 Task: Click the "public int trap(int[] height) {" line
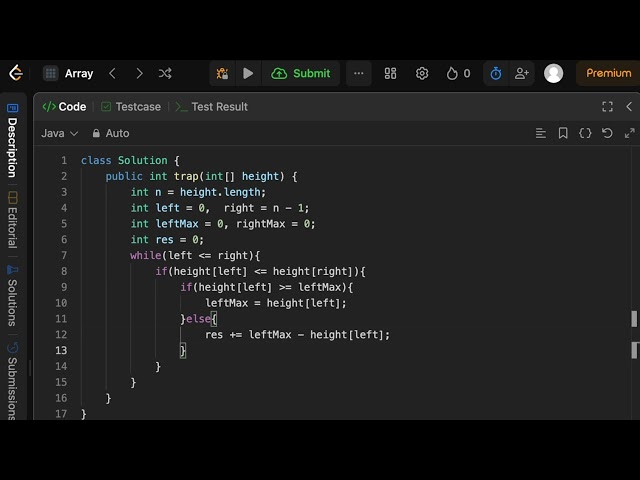coord(201,176)
